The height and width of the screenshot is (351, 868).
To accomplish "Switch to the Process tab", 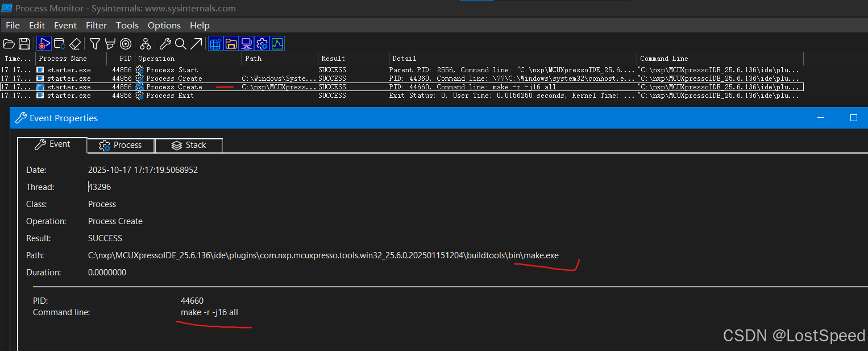I will 121,145.
